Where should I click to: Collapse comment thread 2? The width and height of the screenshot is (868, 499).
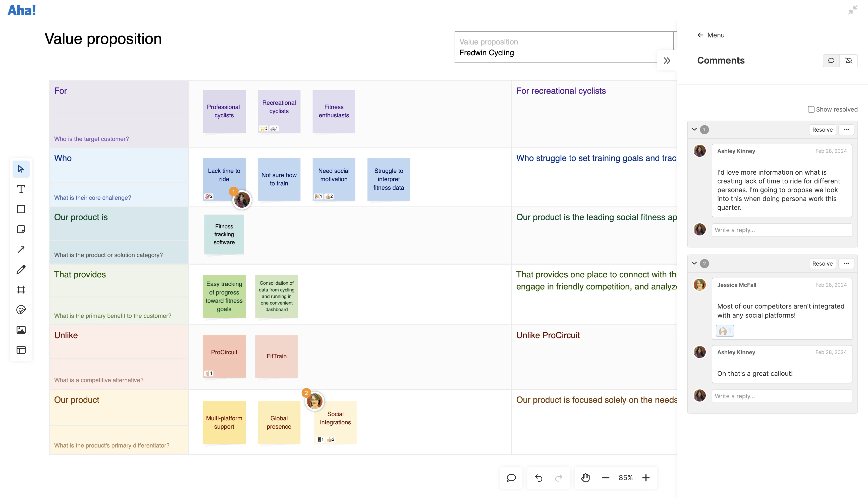(694, 263)
